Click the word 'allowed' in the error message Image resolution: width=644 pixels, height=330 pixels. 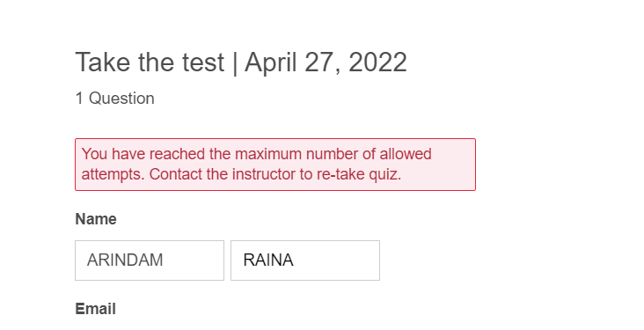coord(406,154)
